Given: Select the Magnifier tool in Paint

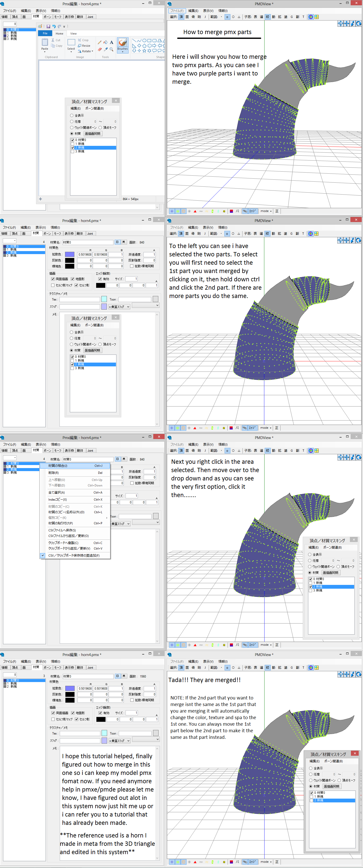Looking at the screenshot, I should tap(111, 49).
